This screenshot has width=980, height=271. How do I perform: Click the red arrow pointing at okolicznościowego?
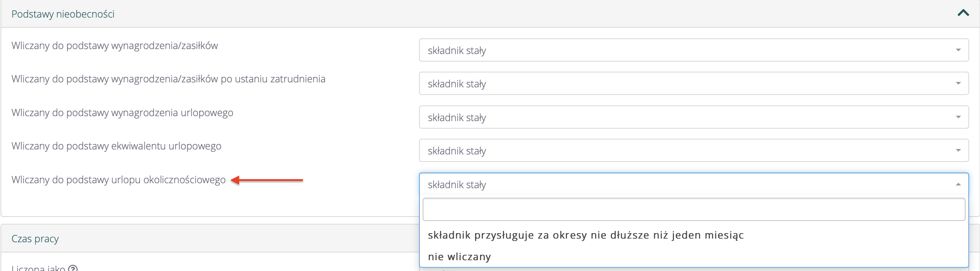[267, 180]
